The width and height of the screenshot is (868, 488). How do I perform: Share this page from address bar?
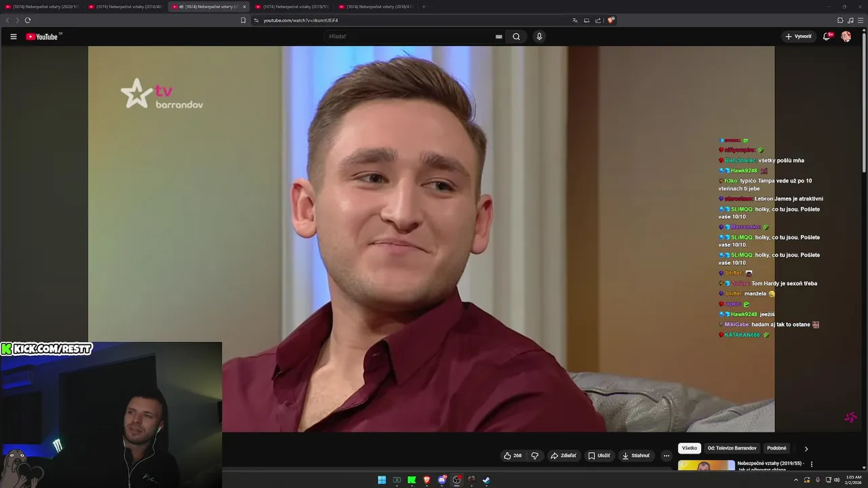click(598, 20)
